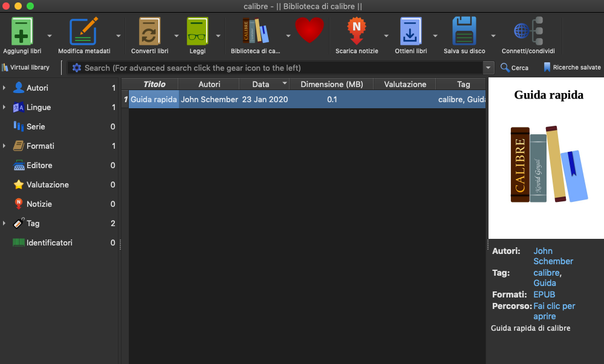This screenshot has width=604, height=364.
Task: Select the John Schember author cell
Action: click(209, 99)
